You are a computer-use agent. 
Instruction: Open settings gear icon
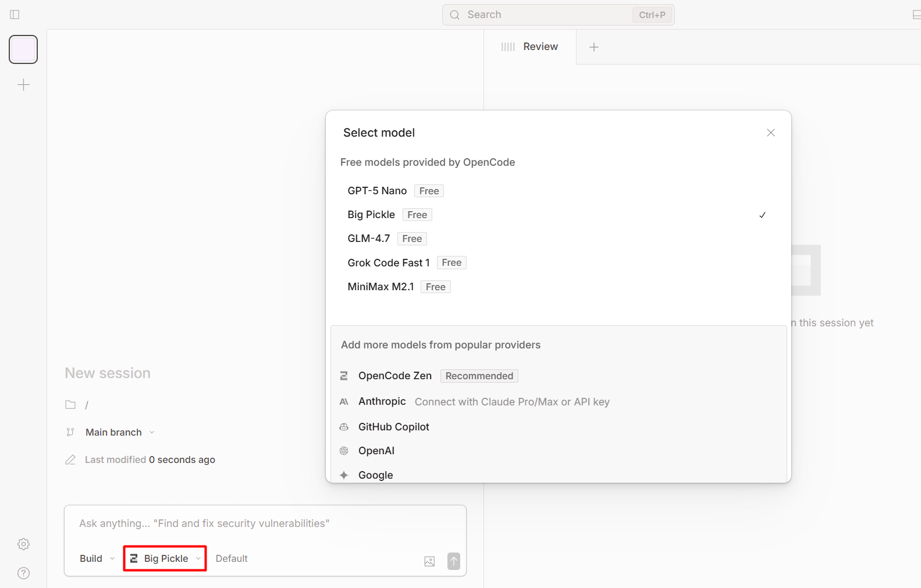23,544
